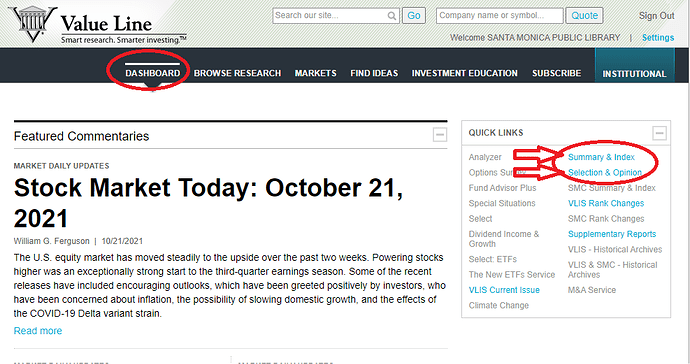Open the Select quick link
The width and height of the screenshot is (690, 364).
point(481,219)
